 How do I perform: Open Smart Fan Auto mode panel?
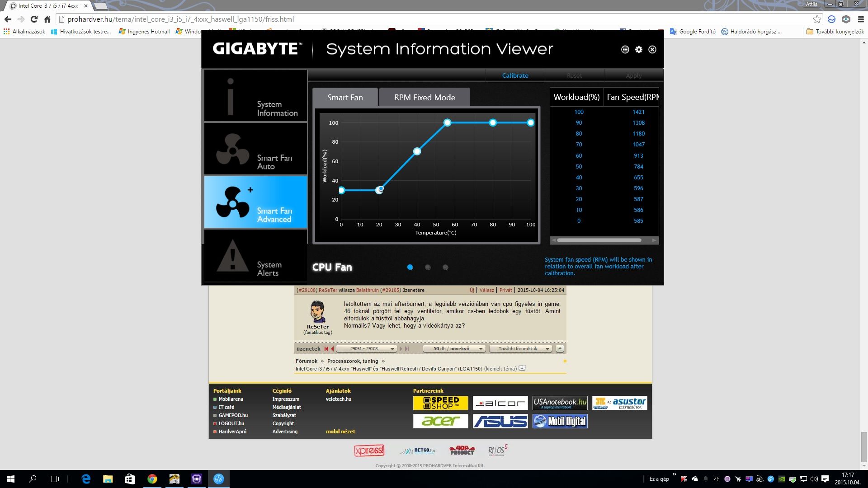point(255,149)
